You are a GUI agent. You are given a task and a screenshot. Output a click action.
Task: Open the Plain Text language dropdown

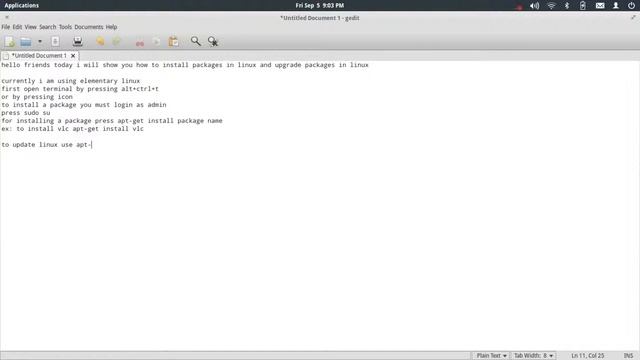point(491,356)
